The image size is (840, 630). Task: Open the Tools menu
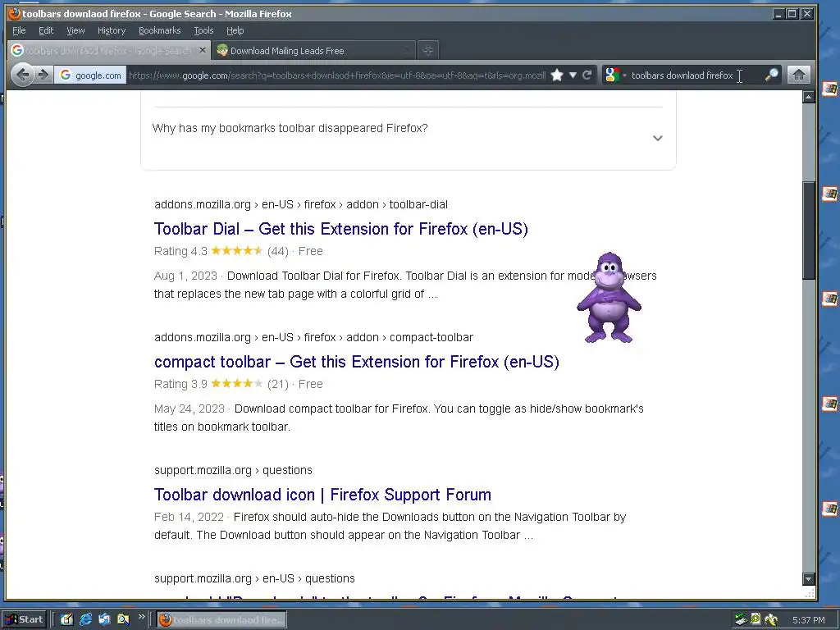pyautogui.click(x=203, y=30)
